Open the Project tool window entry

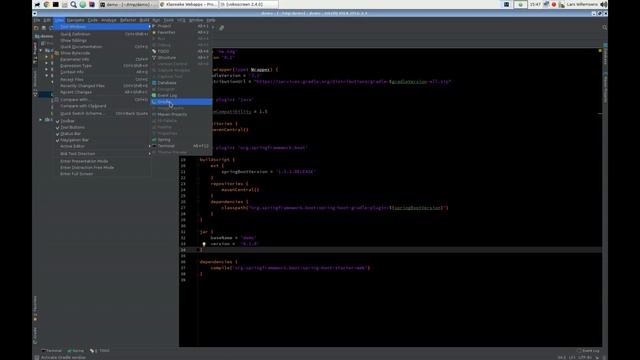182,26
